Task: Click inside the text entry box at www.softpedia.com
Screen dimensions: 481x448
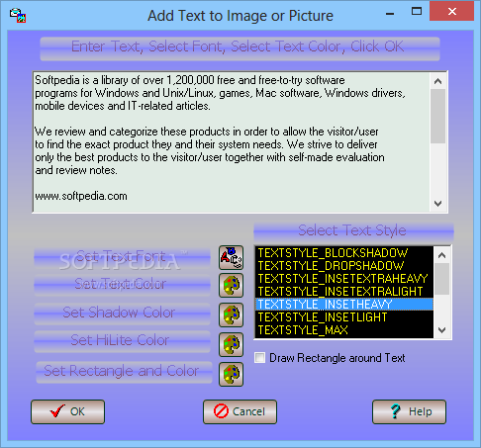Action: (x=81, y=196)
